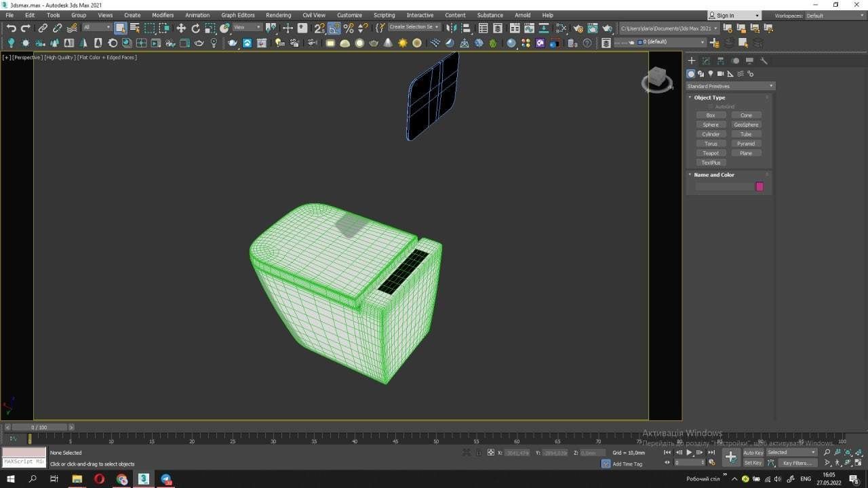Switch to the Modify panel tab
Viewport: 868px width, 488px height.
point(706,61)
